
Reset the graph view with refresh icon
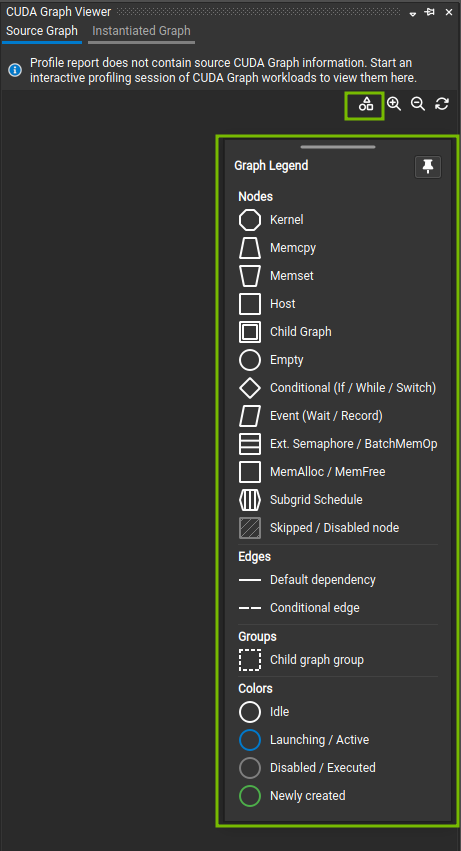442,104
